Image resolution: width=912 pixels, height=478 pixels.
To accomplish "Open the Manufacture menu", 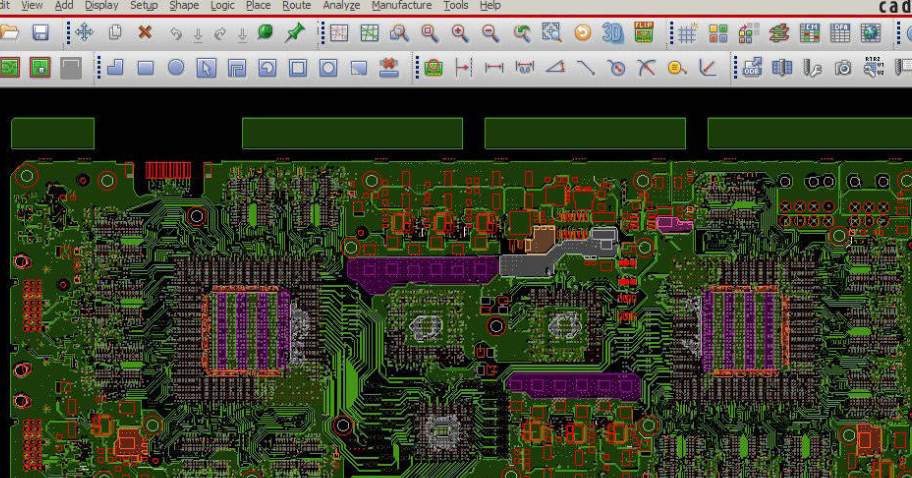I will coord(401,6).
